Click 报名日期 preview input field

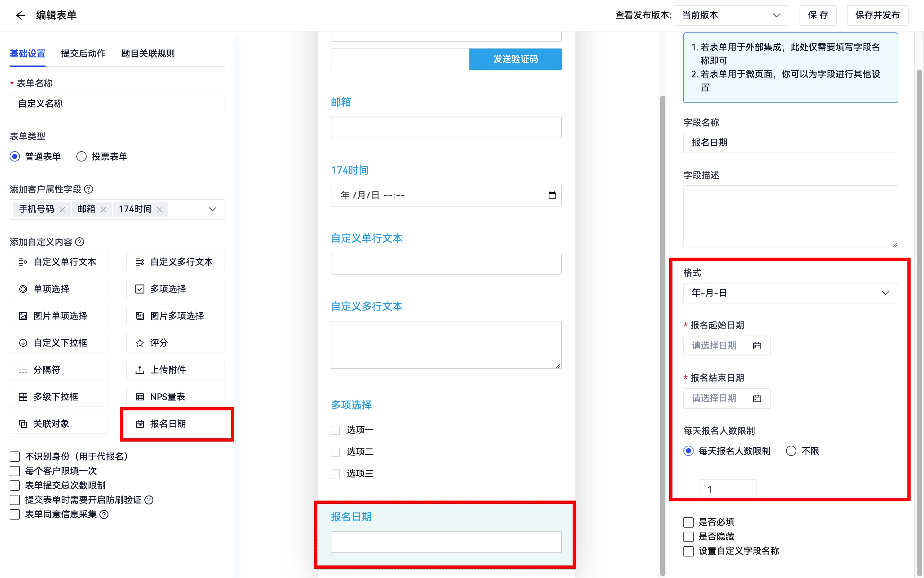click(446, 542)
